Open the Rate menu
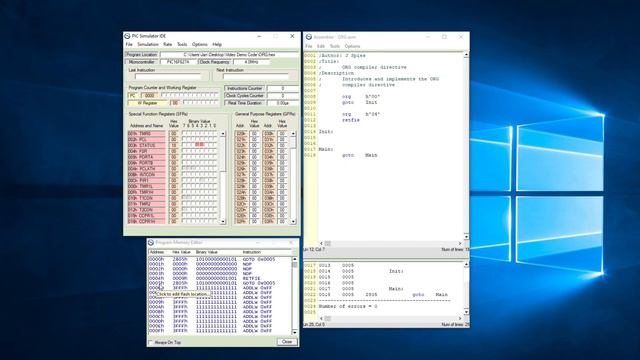The image size is (640, 360). click(x=167, y=44)
